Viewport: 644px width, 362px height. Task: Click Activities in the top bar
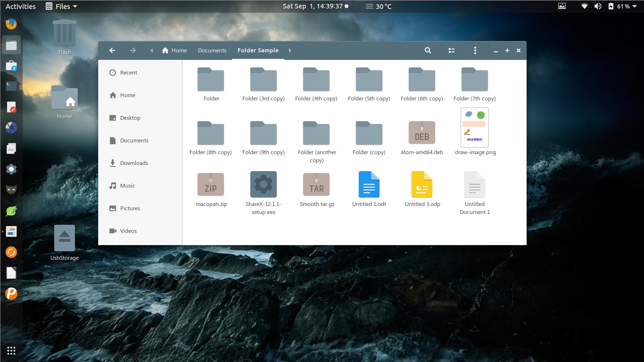click(x=20, y=6)
